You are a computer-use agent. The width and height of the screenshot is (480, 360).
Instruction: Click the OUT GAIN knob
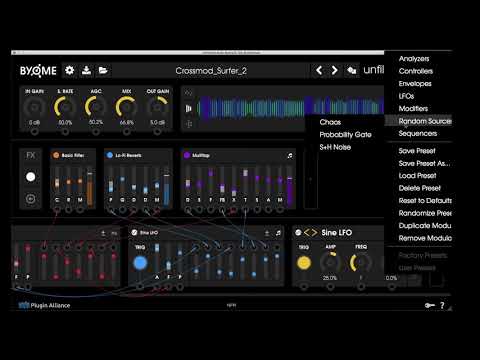point(157,107)
